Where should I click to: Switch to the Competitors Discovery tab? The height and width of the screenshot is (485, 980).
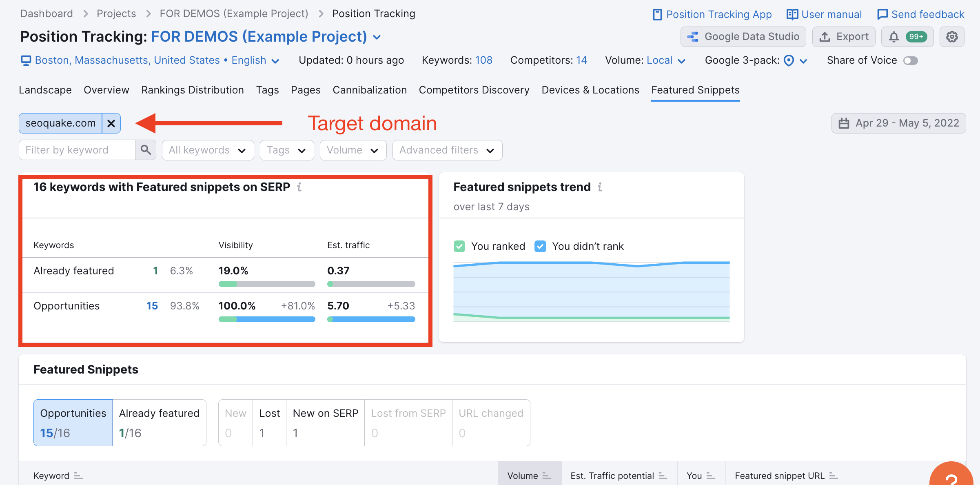(474, 90)
